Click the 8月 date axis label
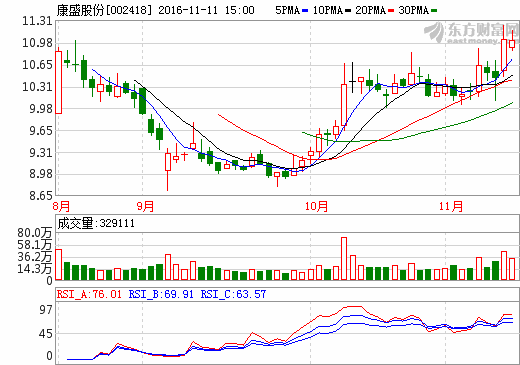The width and height of the screenshot is (520, 365). [x=61, y=206]
